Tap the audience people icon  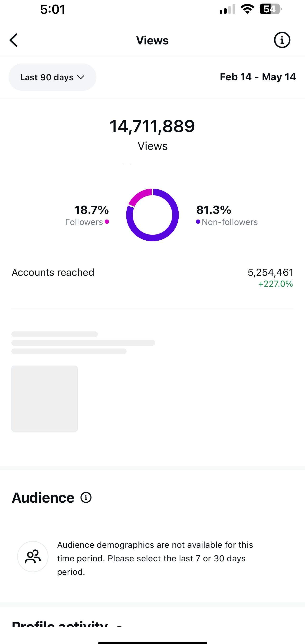33,557
